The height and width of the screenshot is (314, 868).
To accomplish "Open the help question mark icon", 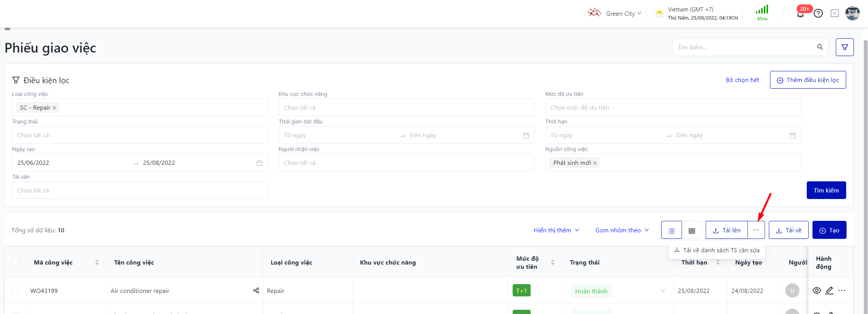I will coord(818,13).
